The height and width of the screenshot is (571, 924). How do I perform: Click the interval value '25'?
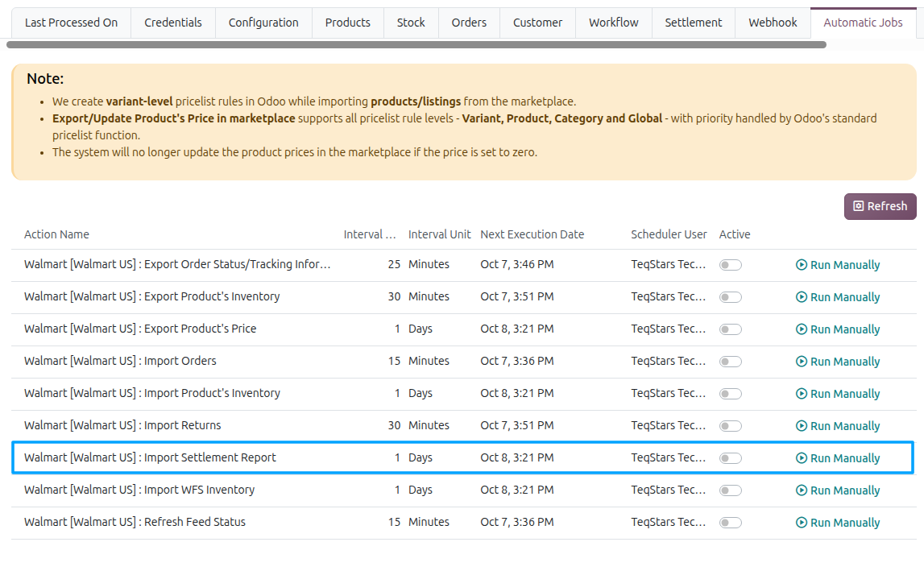click(x=394, y=265)
